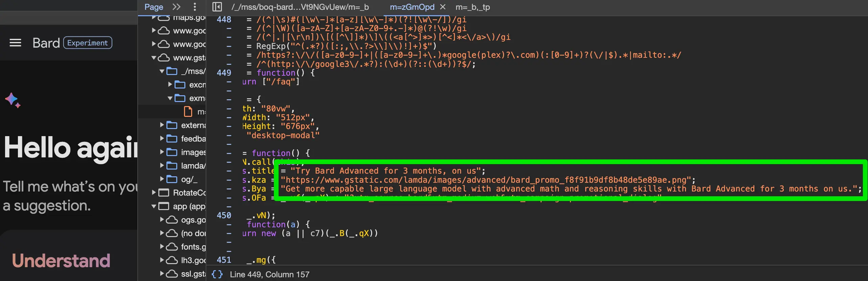Expand the maps.go domain tree node
This screenshot has width=868, height=281.
pos(154,17)
